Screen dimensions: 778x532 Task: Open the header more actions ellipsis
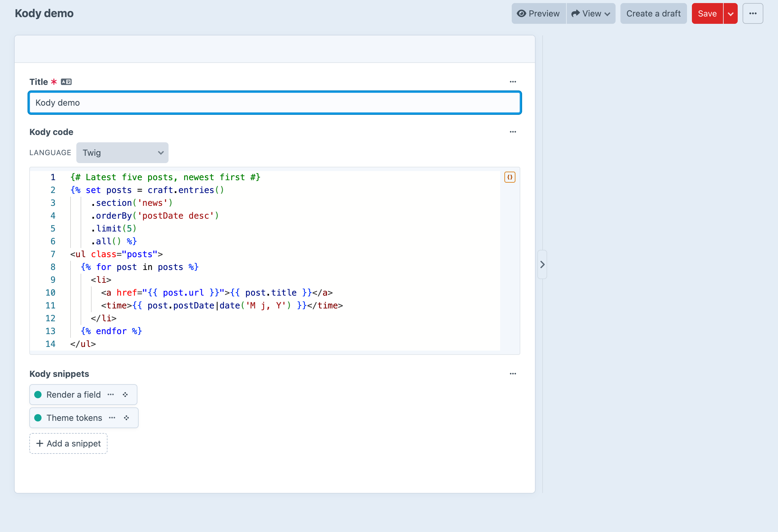pyautogui.click(x=753, y=13)
